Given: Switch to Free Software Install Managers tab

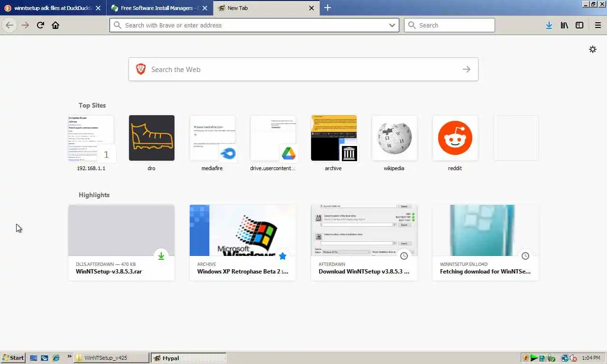Looking at the screenshot, I should coord(159,8).
